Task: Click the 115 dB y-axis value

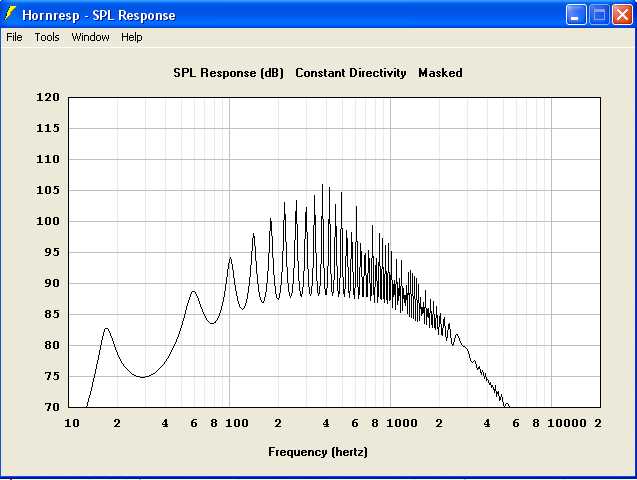Action: [x=48, y=128]
